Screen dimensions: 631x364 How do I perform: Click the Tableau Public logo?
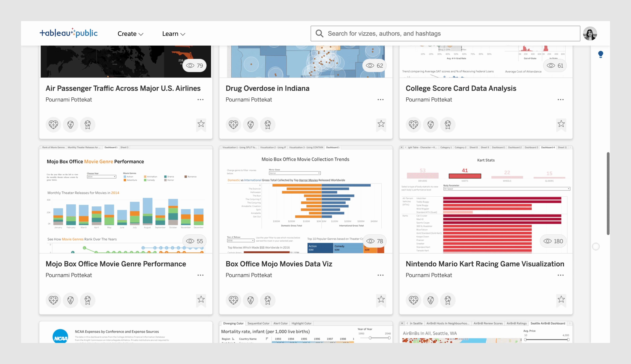(68, 33)
